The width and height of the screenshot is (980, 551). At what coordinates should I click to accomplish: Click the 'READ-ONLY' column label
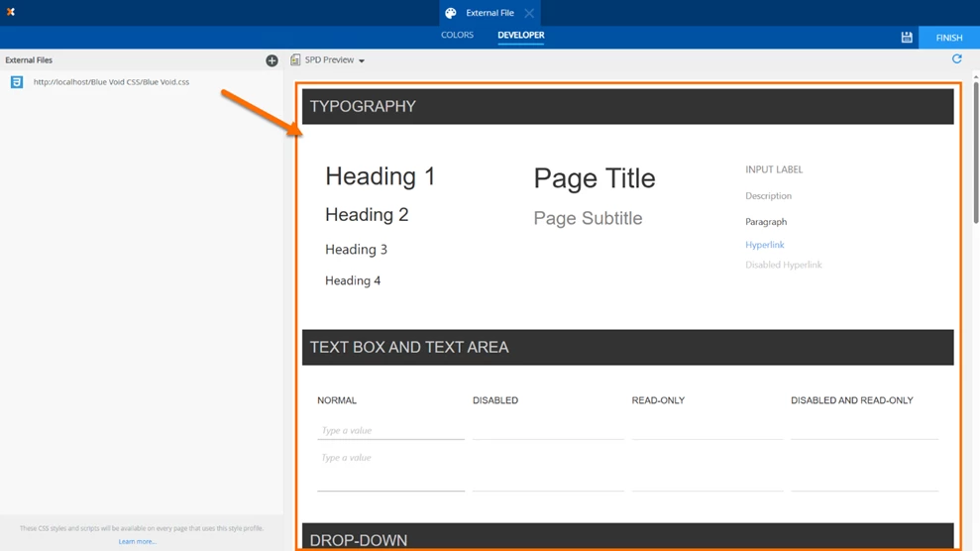pos(658,400)
